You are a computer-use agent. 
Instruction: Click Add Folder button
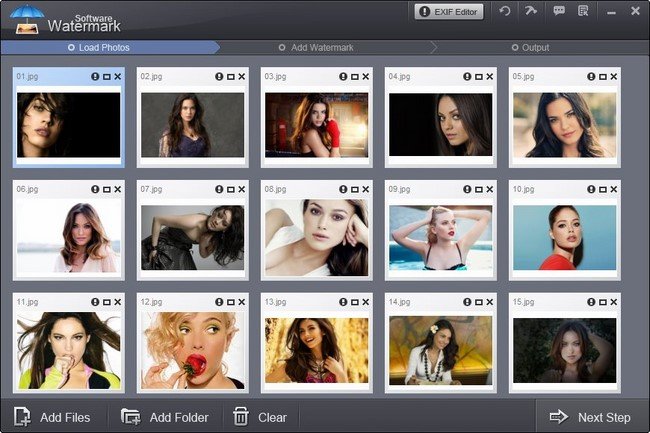[x=165, y=417]
